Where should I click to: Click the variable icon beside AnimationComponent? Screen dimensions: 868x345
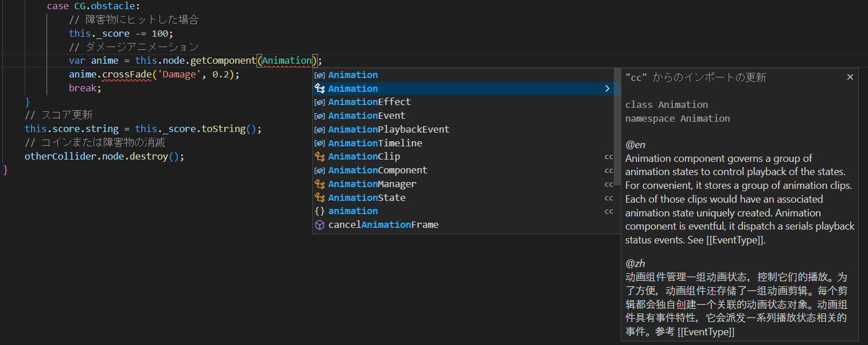(x=320, y=170)
